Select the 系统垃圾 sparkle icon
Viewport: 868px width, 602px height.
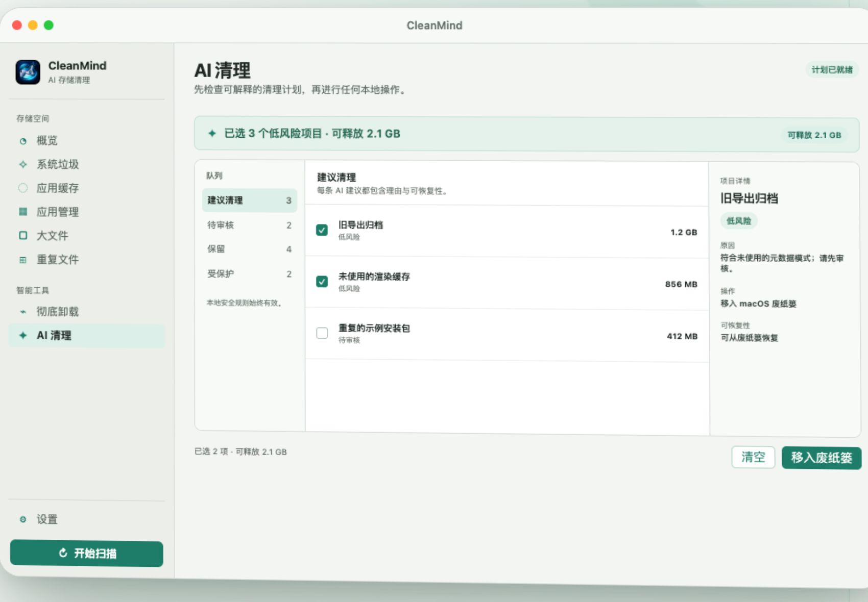click(23, 164)
